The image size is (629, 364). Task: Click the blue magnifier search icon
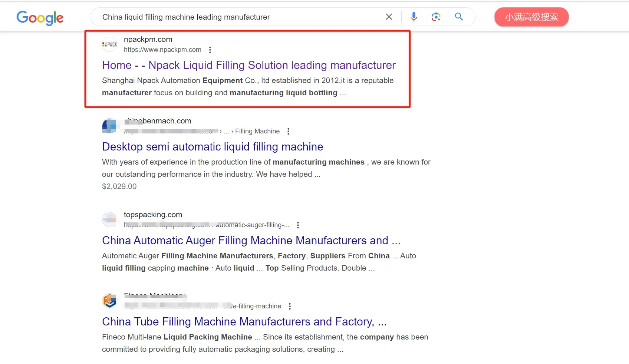pos(459,17)
